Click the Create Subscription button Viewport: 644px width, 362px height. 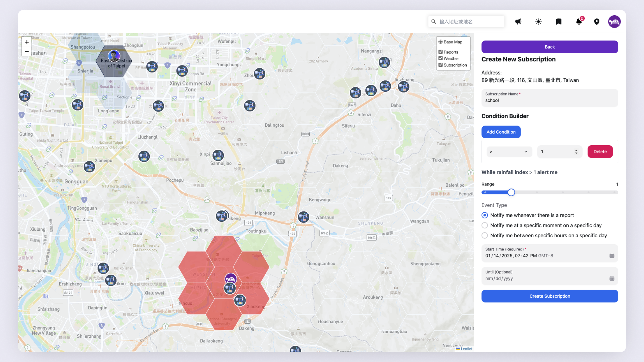(550, 296)
